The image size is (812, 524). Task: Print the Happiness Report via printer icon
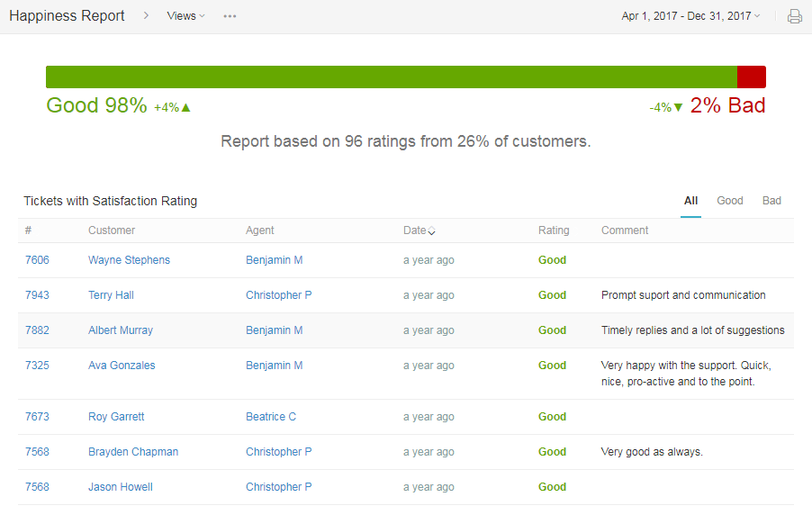[794, 16]
